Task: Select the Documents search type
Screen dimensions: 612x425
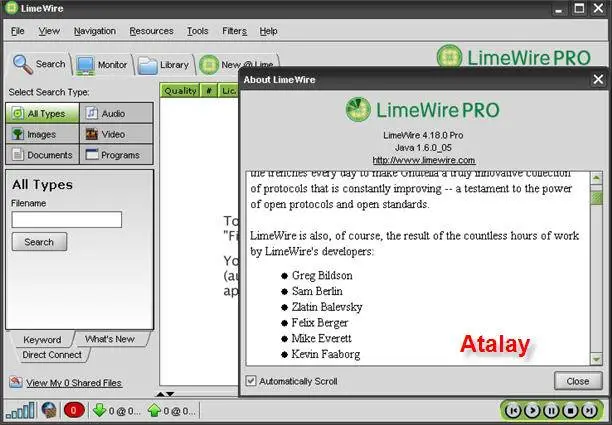Action: pos(43,155)
